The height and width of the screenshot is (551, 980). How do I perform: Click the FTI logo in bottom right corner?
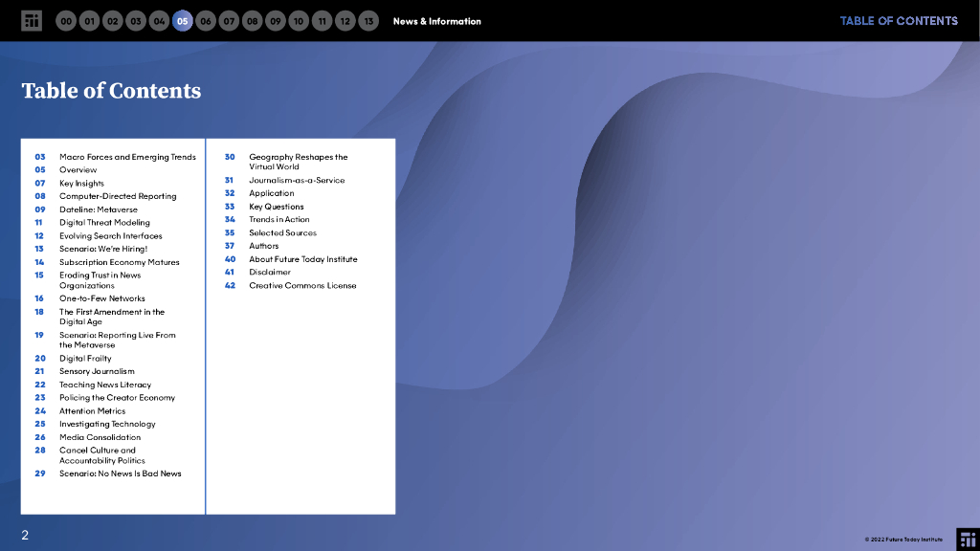point(967,538)
